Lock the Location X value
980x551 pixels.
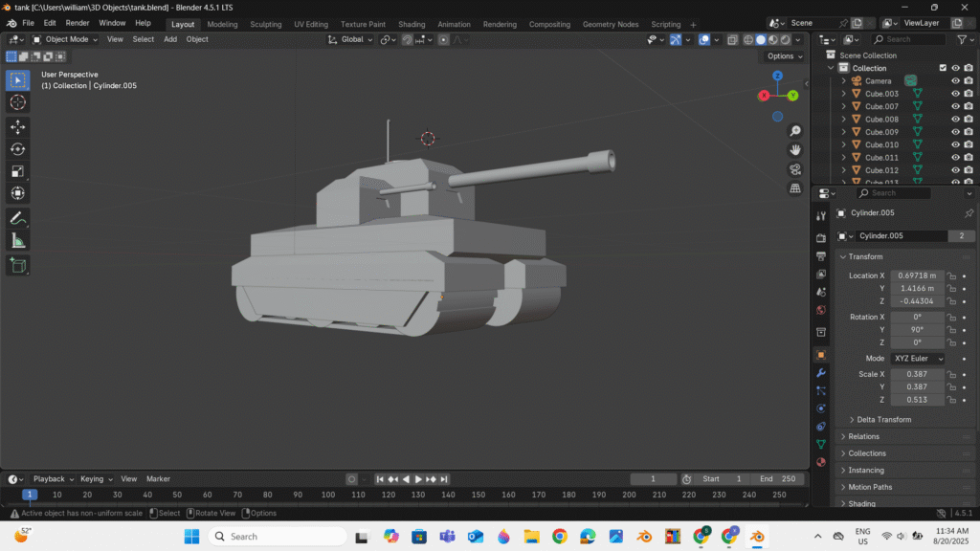(952, 275)
